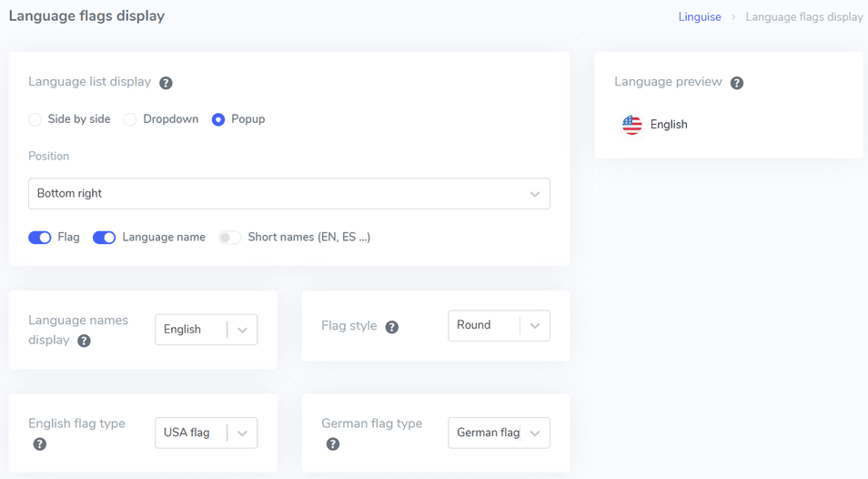
Task: Choose the Dropdown display radio option
Action: (130, 119)
